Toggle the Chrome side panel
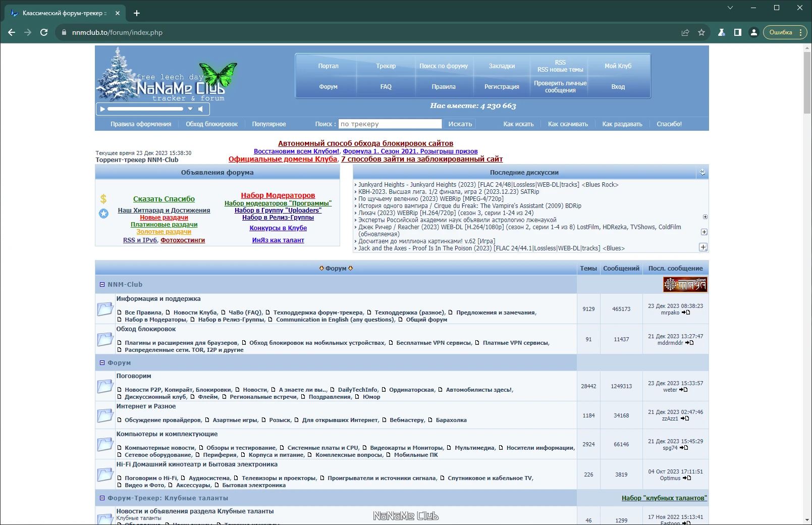 tap(738, 32)
